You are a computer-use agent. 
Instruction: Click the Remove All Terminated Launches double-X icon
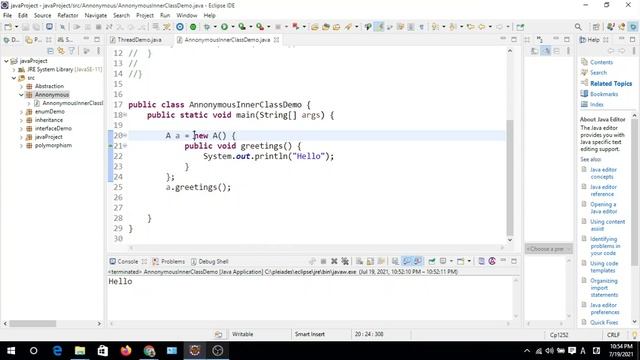point(345,261)
